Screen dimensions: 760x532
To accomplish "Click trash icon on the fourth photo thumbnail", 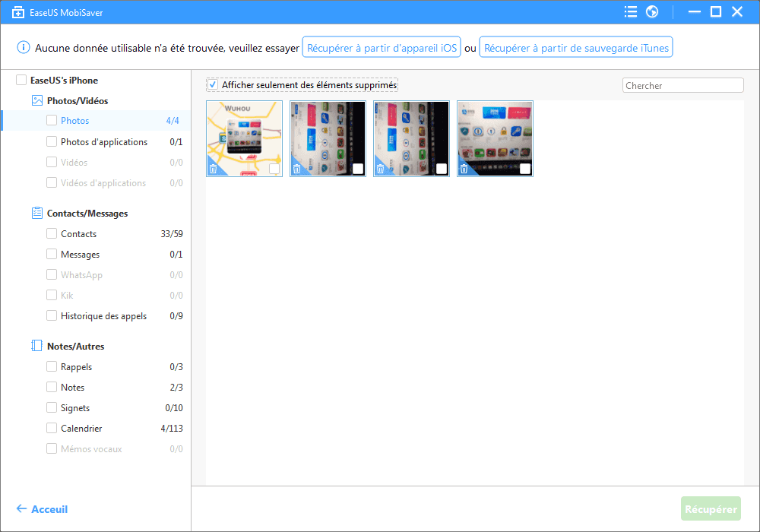I will point(464,169).
